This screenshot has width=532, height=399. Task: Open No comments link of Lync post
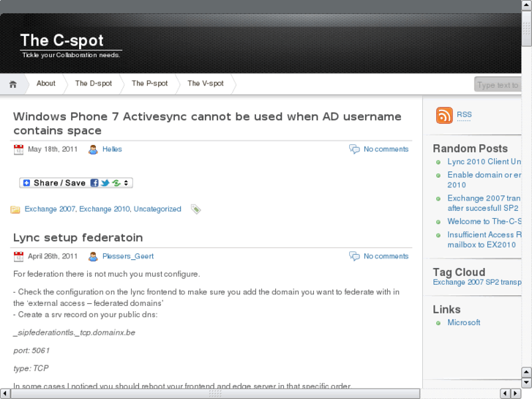click(386, 256)
